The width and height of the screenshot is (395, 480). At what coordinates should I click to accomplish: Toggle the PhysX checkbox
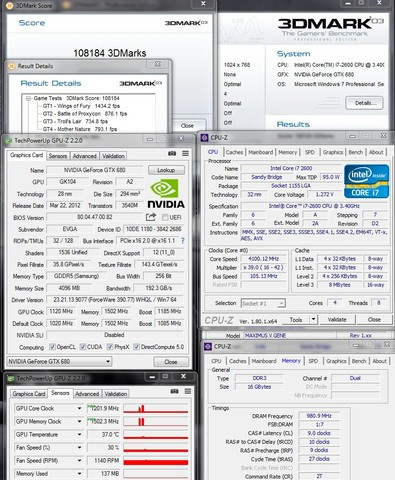point(110,347)
